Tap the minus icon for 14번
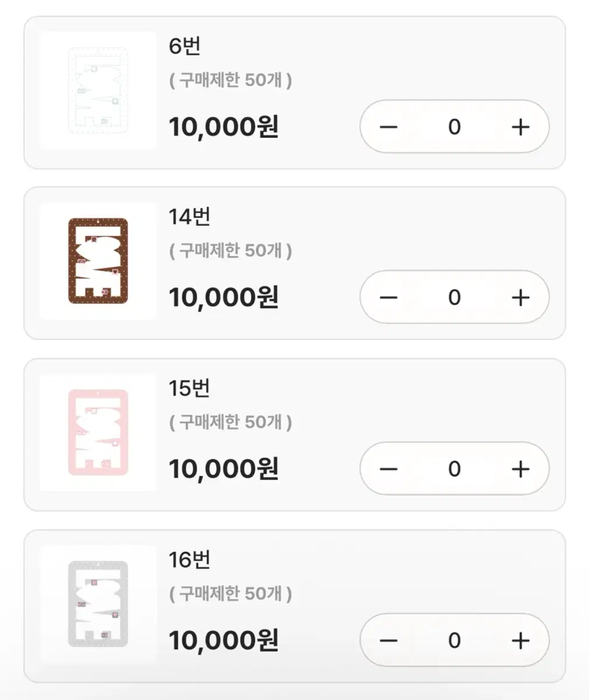The height and width of the screenshot is (700, 589). coord(388,297)
